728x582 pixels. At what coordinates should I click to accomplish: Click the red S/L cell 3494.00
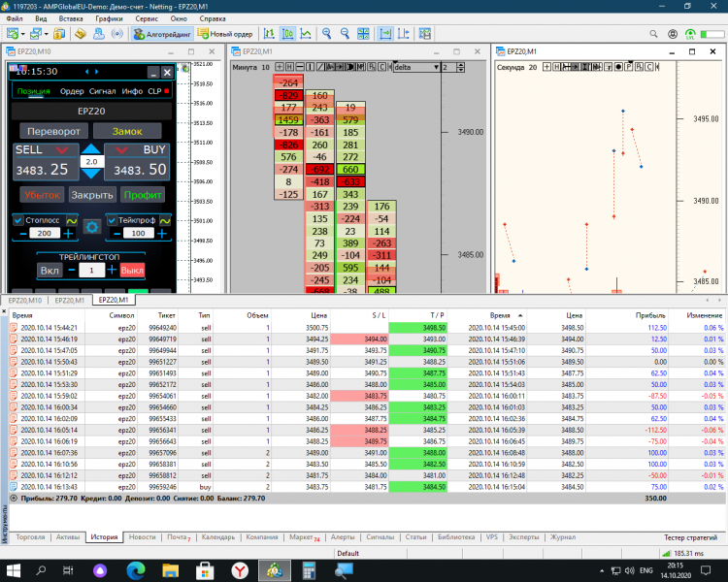[359, 339]
